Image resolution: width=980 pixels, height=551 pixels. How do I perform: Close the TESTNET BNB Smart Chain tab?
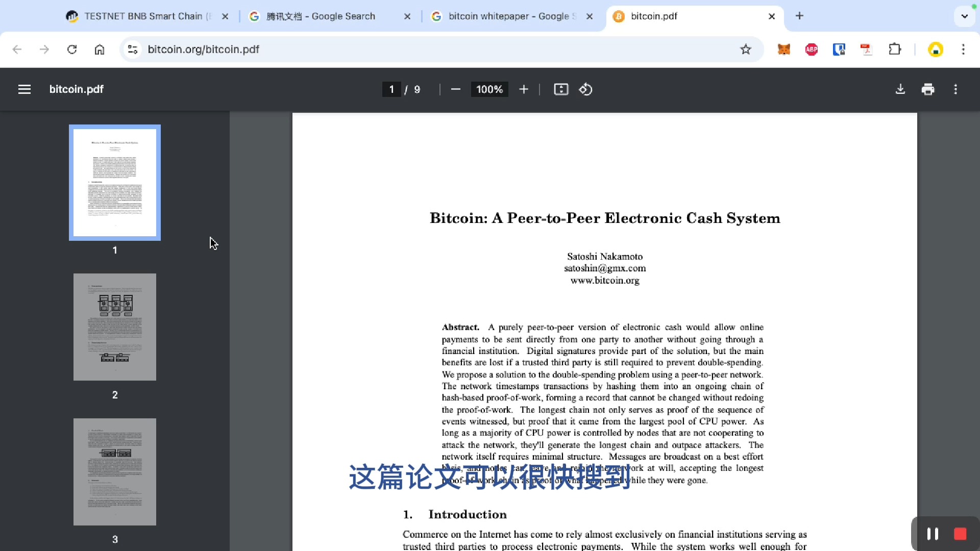225,16
